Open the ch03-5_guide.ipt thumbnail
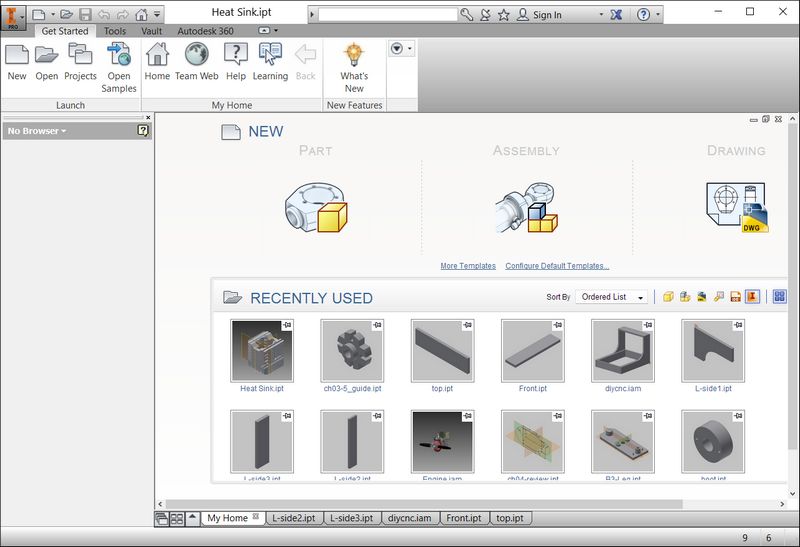The height and width of the screenshot is (547, 800). 352,351
